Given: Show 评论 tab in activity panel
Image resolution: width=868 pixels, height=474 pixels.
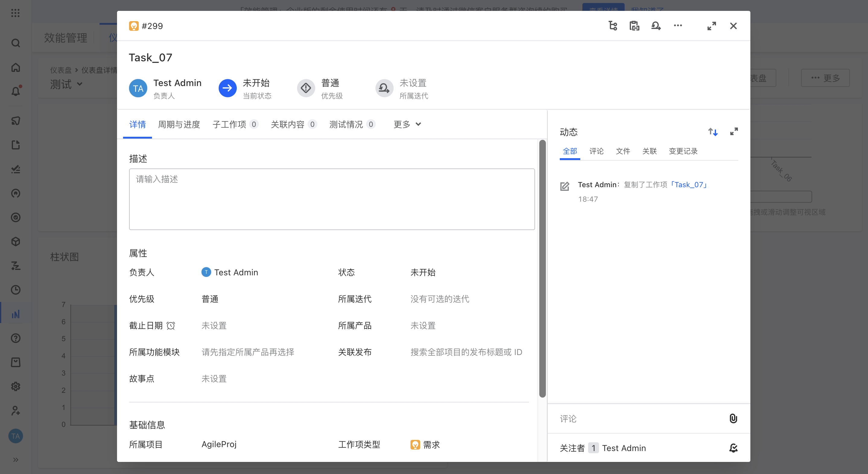Looking at the screenshot, I should tap(596, 151).
